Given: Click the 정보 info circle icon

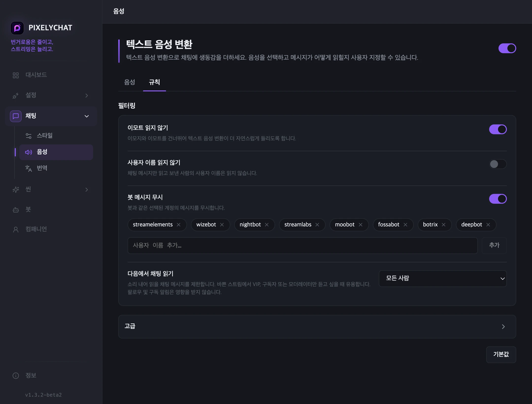Looking at the screenshot, I should [16, 376].
